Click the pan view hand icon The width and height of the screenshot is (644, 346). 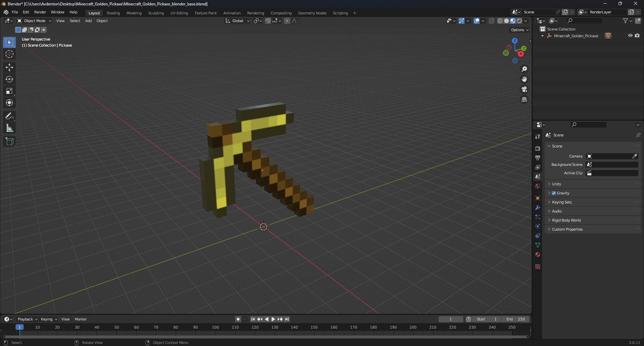click(x=524, y=79)
